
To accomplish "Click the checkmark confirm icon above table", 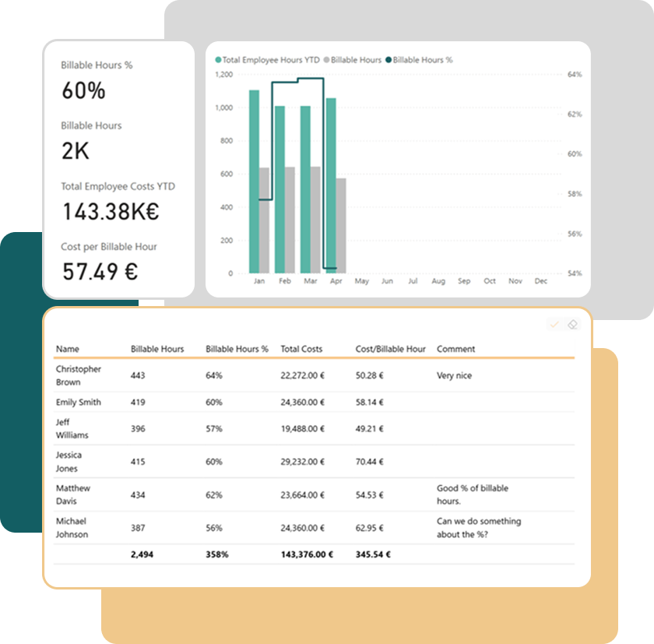I will [554, 324].
